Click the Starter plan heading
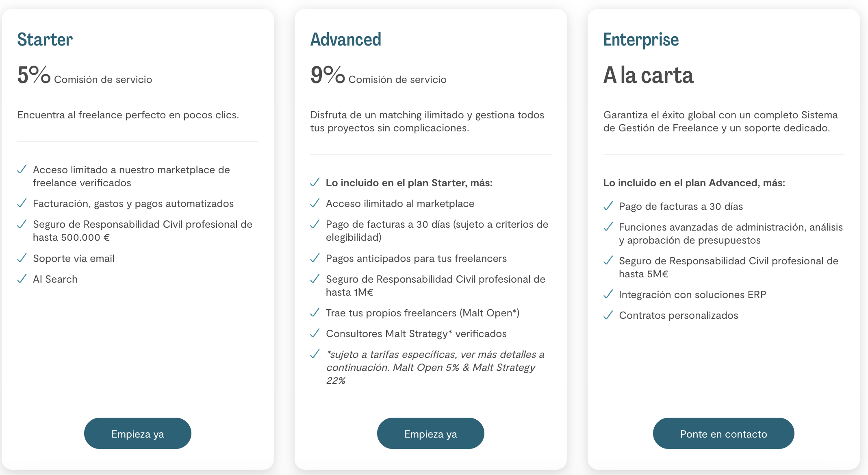Image resolution: width=868 pixels, height=475 pixels. coord(45,39)
